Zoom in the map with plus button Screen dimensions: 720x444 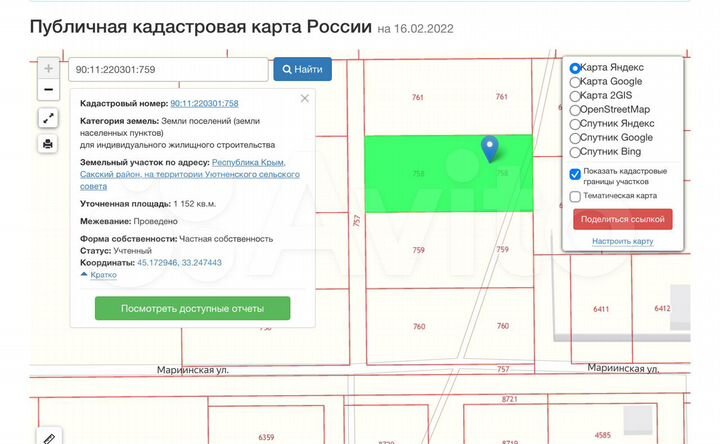pyautogui.click(x=48, y=69)
